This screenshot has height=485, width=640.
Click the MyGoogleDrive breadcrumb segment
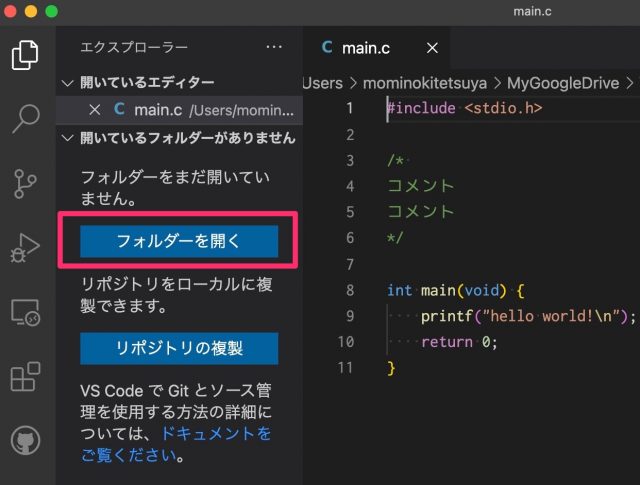(x=563, y=82)
